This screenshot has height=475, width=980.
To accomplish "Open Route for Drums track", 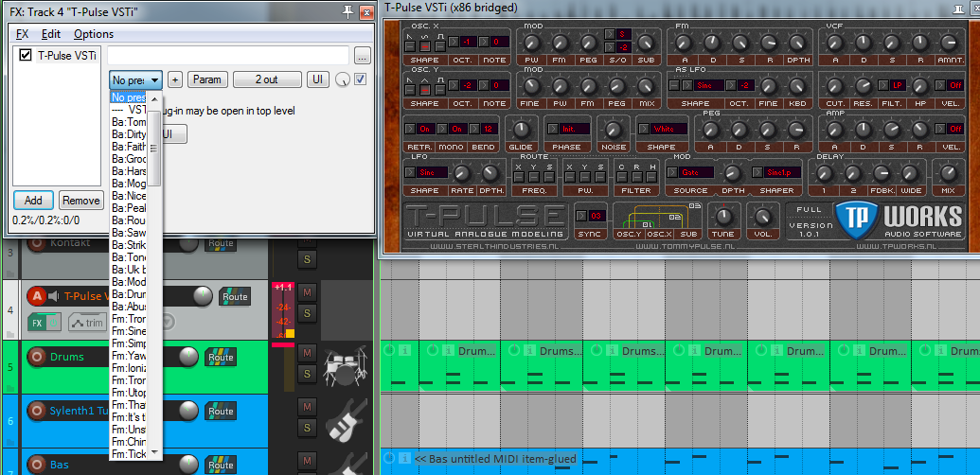I will pos(221,358).
